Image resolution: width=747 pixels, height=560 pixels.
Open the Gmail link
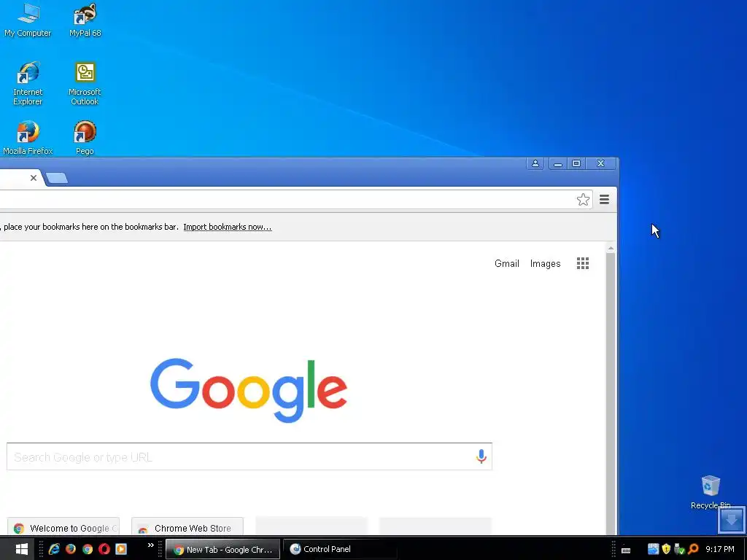506,263
